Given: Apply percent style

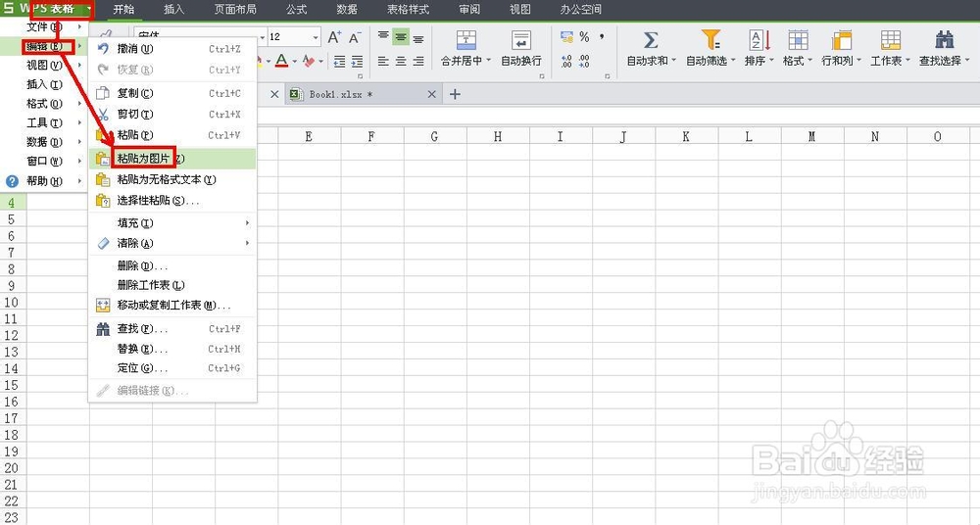Looking at the screenshot, I should coord(584,37).
